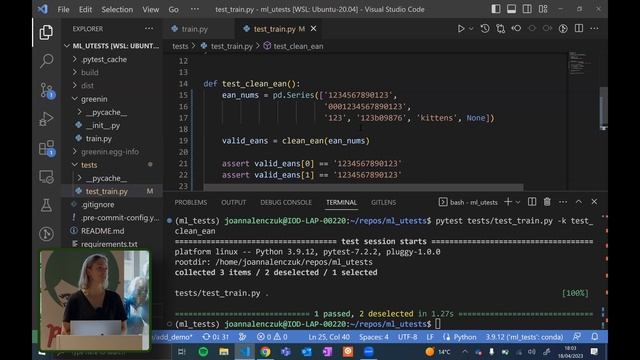Click the terminal command prompt input

point(438,324)
